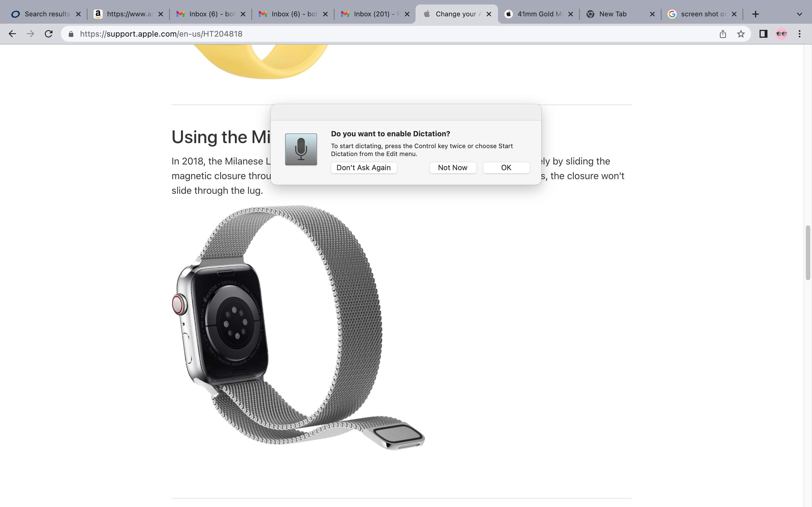Screen dimensions: 812x507
Task: Click the profile avatar icon
Action: [x=782, y=34]
